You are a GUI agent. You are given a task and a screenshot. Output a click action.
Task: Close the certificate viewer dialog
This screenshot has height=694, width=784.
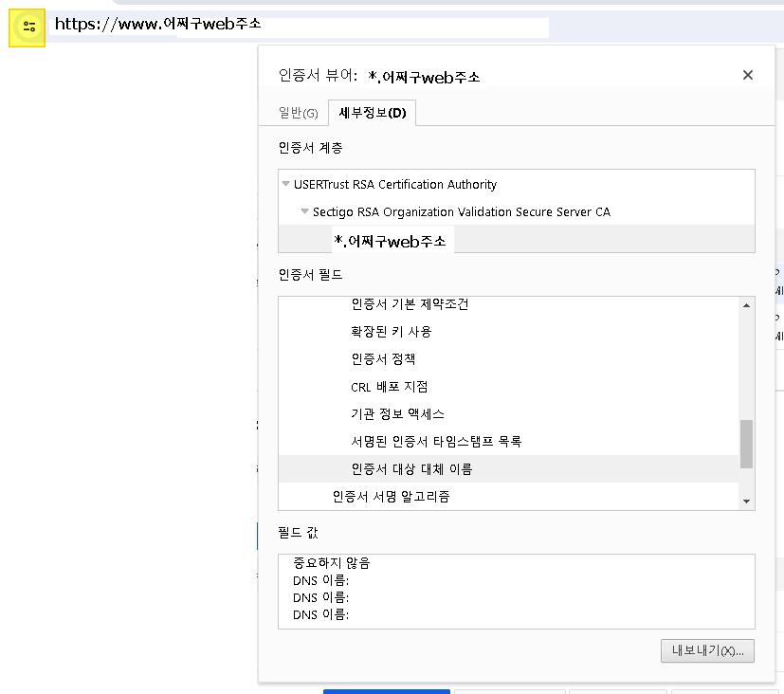coord(747,75)
